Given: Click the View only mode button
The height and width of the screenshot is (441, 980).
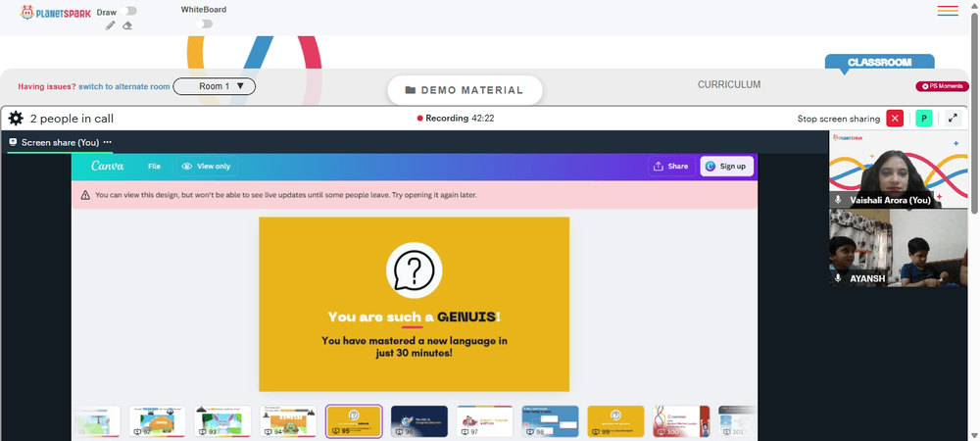Looking at the screenshot, I should click(206, 167).
